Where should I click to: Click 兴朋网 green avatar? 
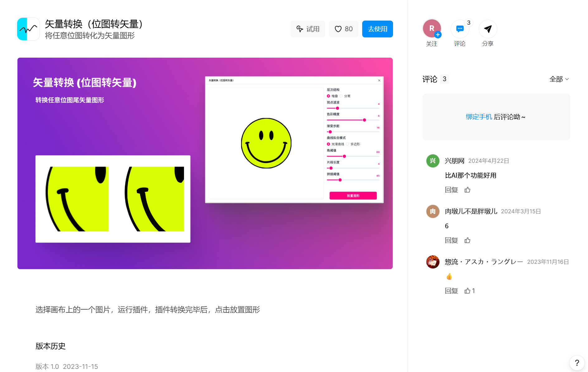pyautogui.click(x=433, y=161)
